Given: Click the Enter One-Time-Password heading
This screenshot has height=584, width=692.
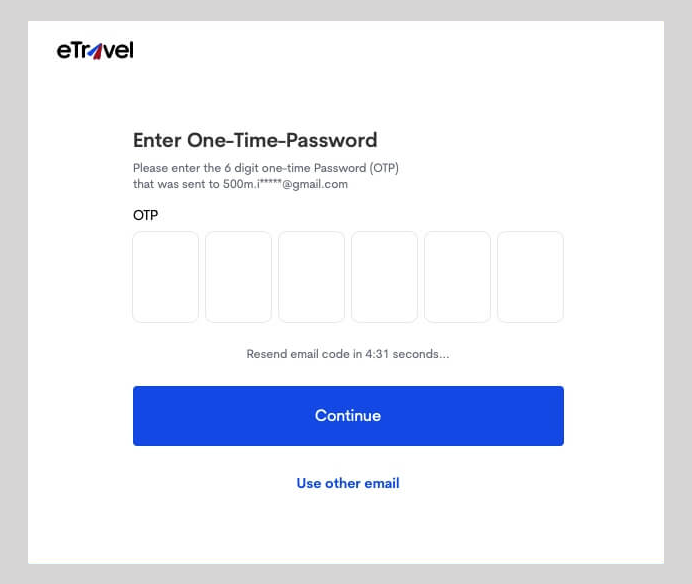Looking at the screenshot, I should (x=255, y=140).
